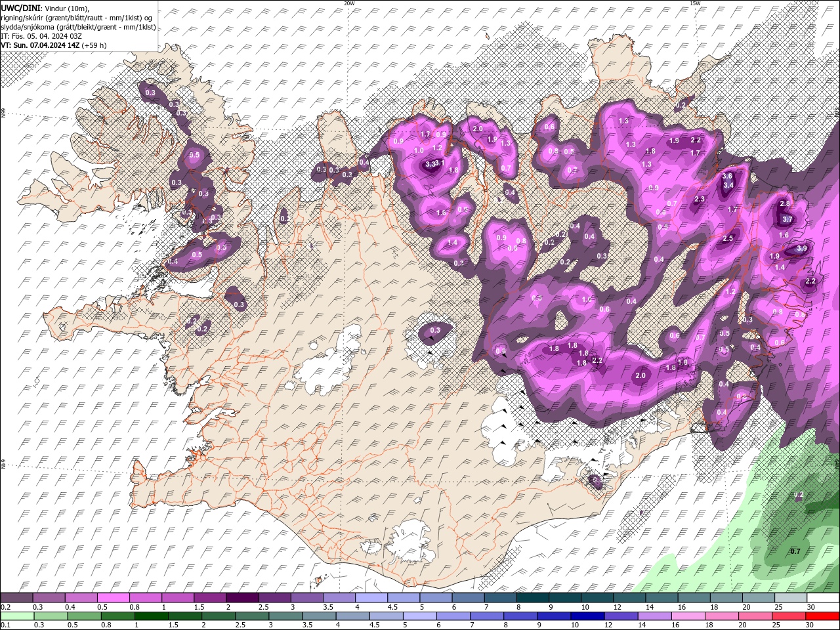The image size is (840, 630).
Task: Click the darkest purple swatch labeled 2 in snow legend
Action: click(241, 598)
